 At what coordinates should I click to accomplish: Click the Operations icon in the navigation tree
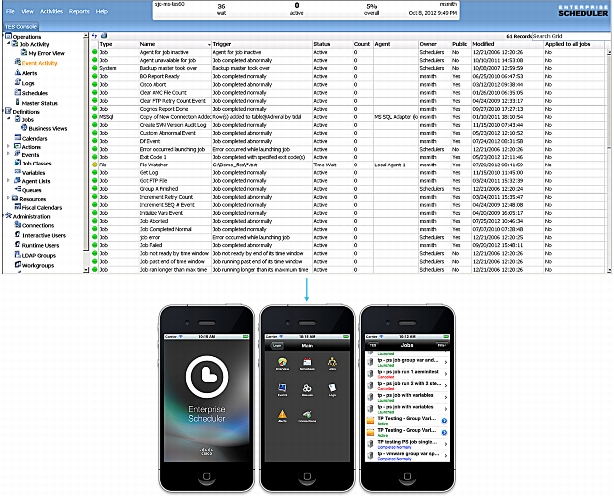tap(8, 36)
